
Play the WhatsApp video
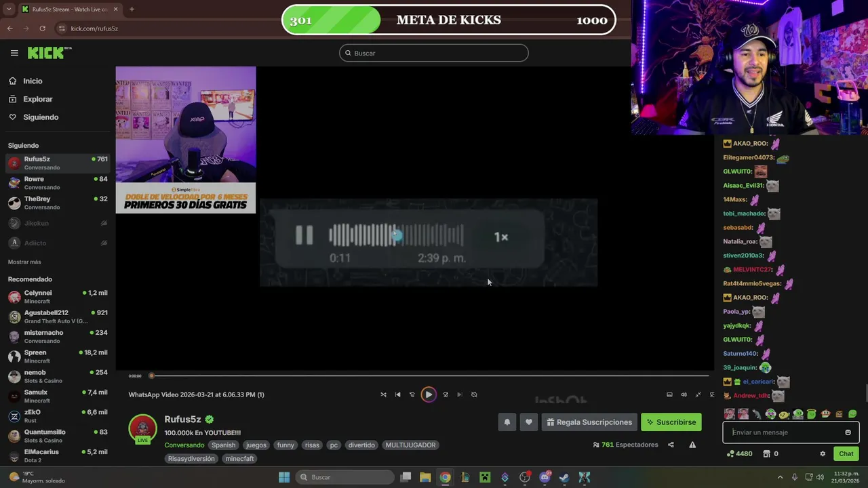[429, 394]
